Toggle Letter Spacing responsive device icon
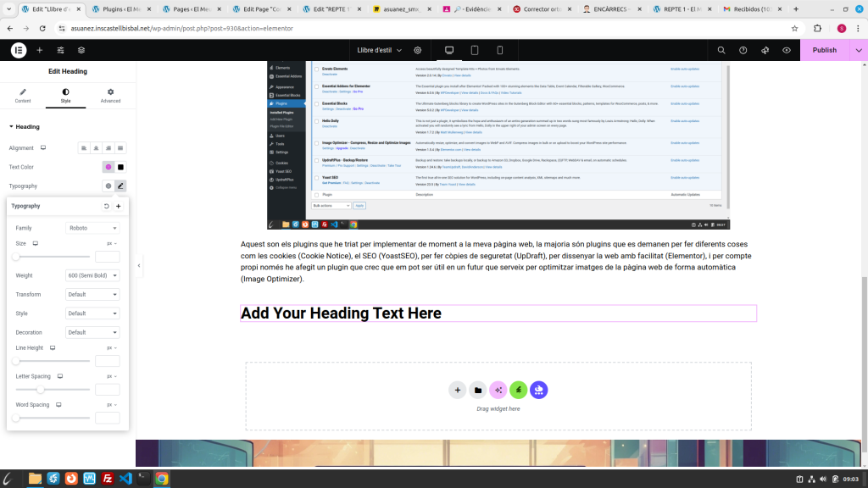The image size is (868, 488). point(60,376)
